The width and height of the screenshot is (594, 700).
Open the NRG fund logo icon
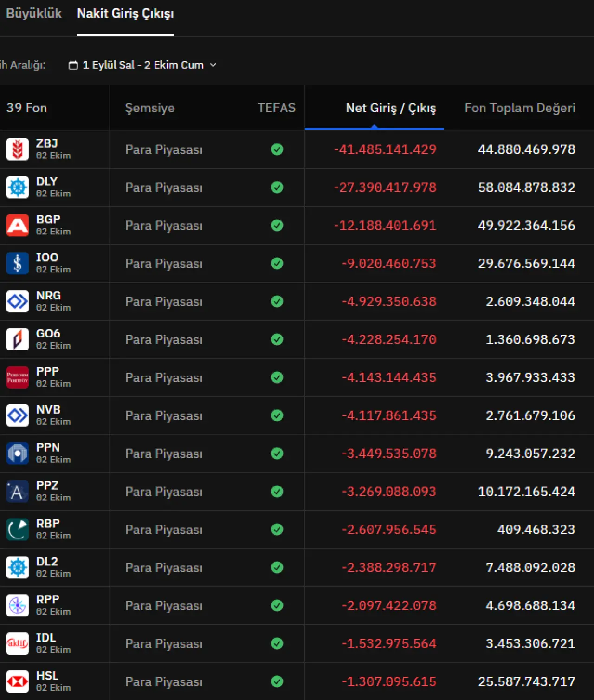[18, 302]
